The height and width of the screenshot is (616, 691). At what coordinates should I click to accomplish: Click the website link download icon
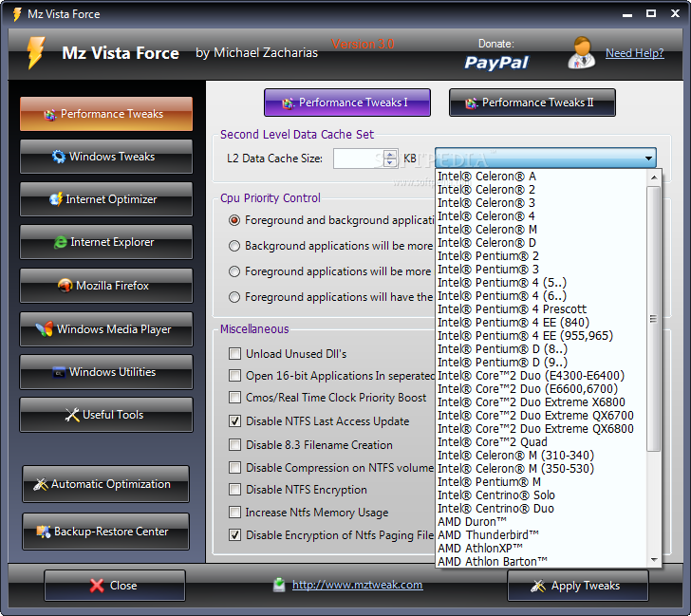pyautogui.click(x=279, y=585)
